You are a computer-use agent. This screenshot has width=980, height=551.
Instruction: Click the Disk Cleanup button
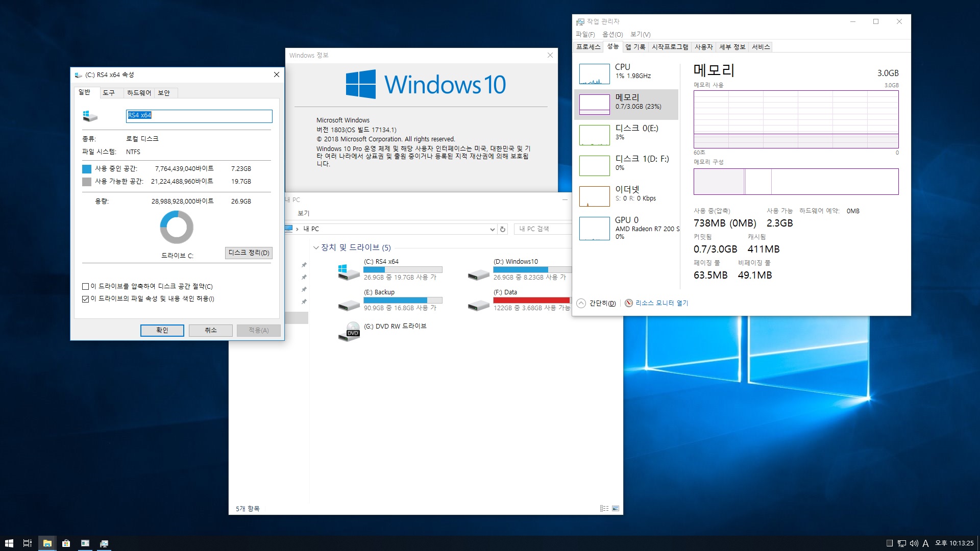[x=249, y=253]
